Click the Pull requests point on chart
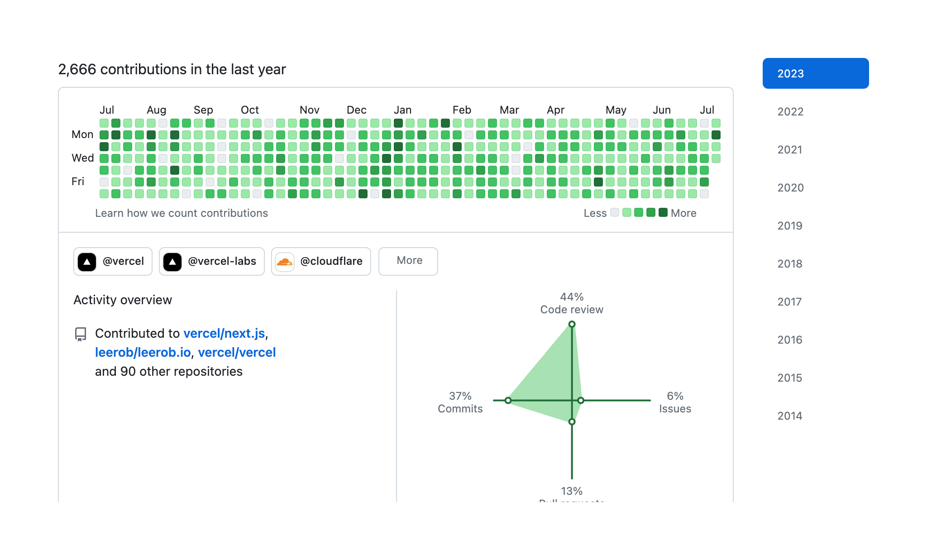Viewport: 927px width, 560px height. coord(572,421)
